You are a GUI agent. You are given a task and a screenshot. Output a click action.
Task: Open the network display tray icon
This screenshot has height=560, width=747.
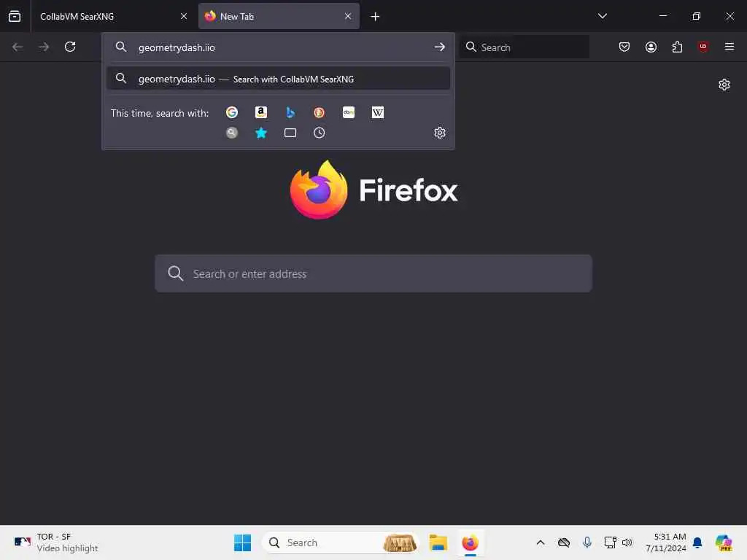click(x=610, y=542)
